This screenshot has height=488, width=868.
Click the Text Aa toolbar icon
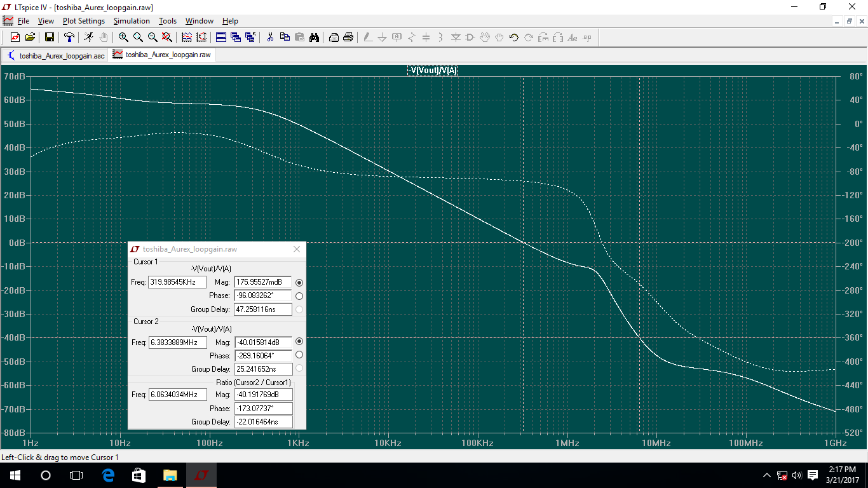click(x=573, y=37)
